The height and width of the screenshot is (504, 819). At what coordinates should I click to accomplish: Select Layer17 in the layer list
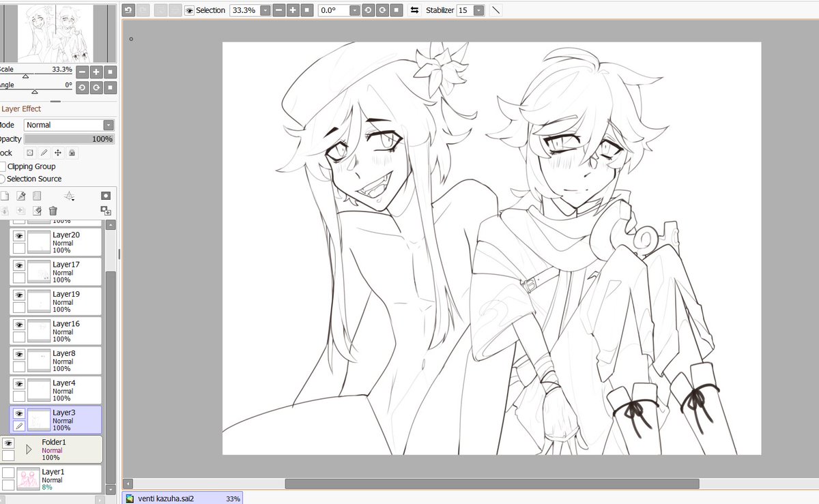click(x=56, y=271)
